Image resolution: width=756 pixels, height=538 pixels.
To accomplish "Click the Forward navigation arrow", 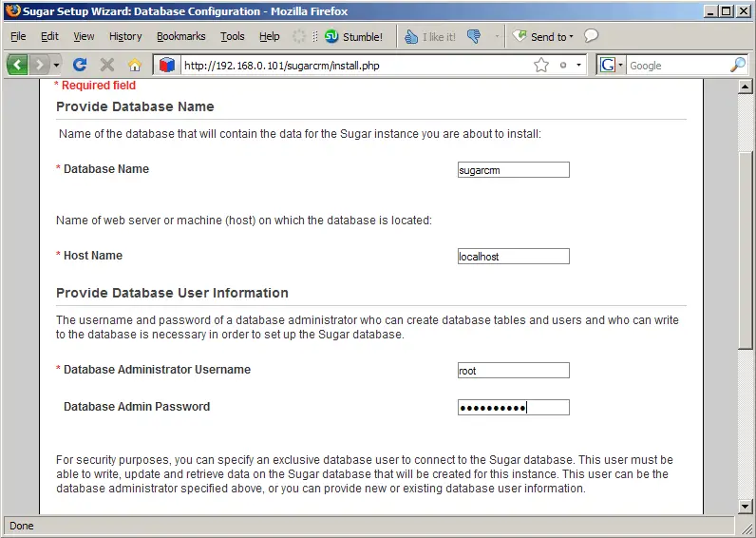I will [x=39, y=65].
